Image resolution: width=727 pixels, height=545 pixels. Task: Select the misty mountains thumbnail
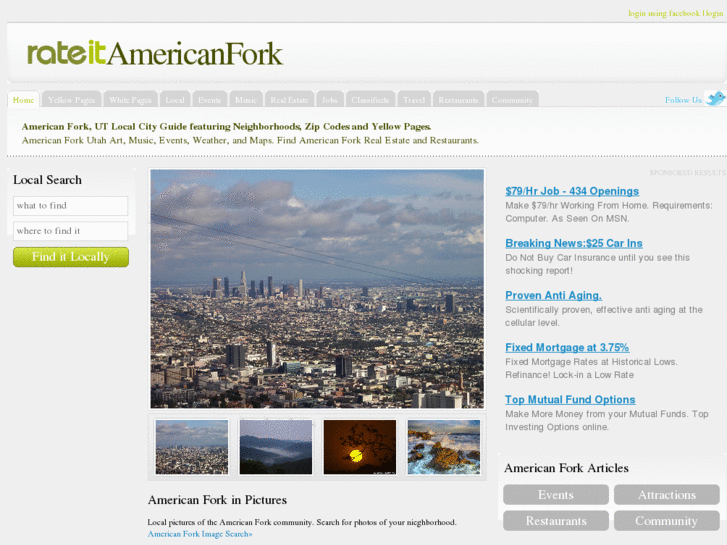click(276, 447)
